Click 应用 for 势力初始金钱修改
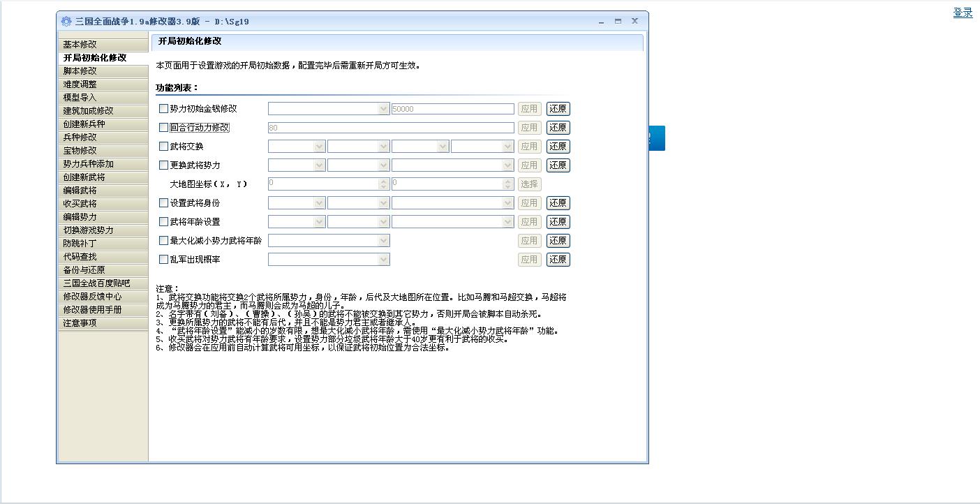The image size is (980, 504). (530, 108)
